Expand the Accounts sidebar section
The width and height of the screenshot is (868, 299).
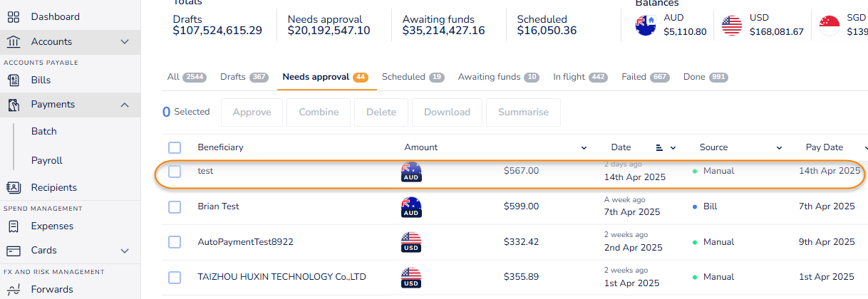coord(125,42)
